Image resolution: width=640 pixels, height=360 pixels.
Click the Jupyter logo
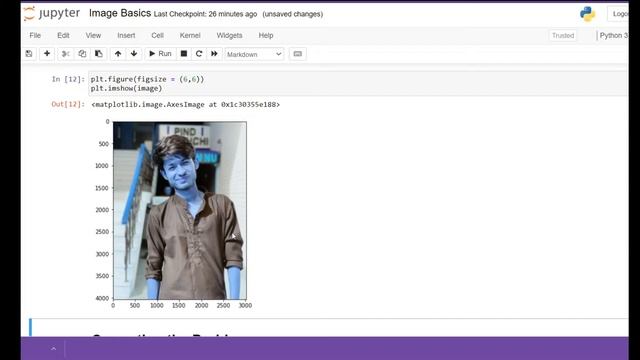pyautogui.click(x=52, y=13)
